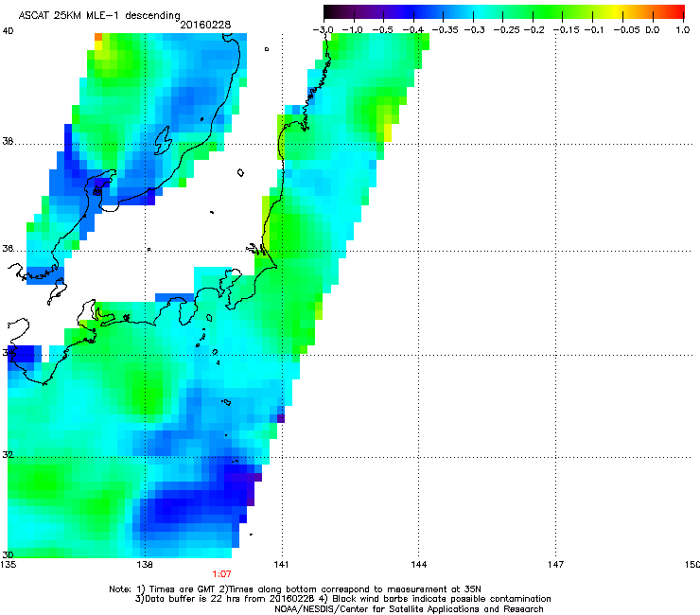Click the longitude label 147

[x=555, y=565]
